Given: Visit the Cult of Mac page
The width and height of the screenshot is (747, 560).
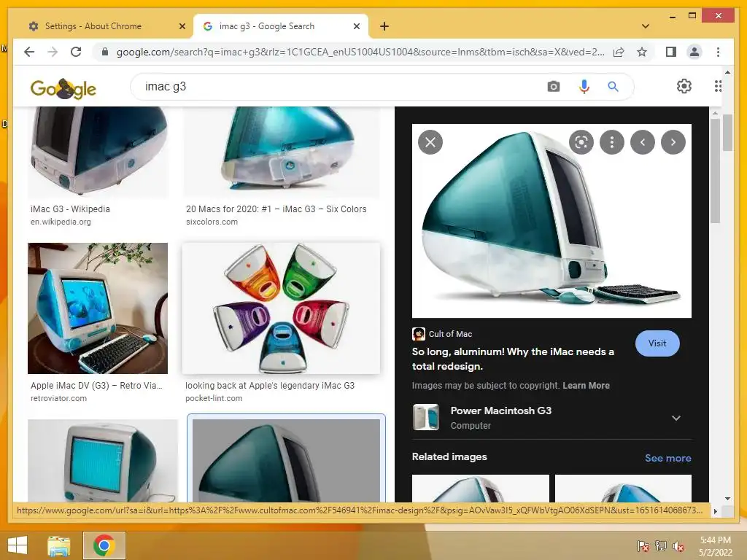Looking at the screenshot, I should 657,343.
